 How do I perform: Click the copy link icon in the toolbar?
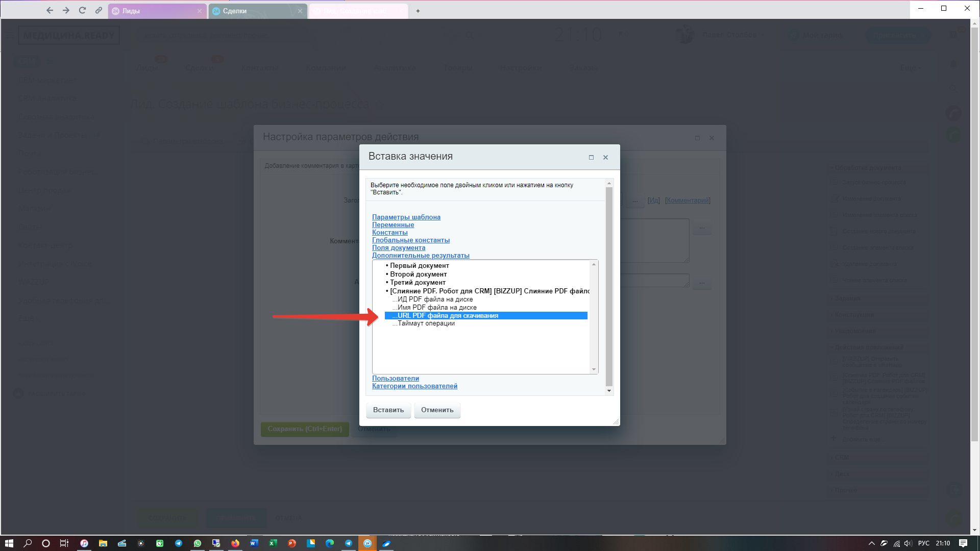[x=99, y=10]
